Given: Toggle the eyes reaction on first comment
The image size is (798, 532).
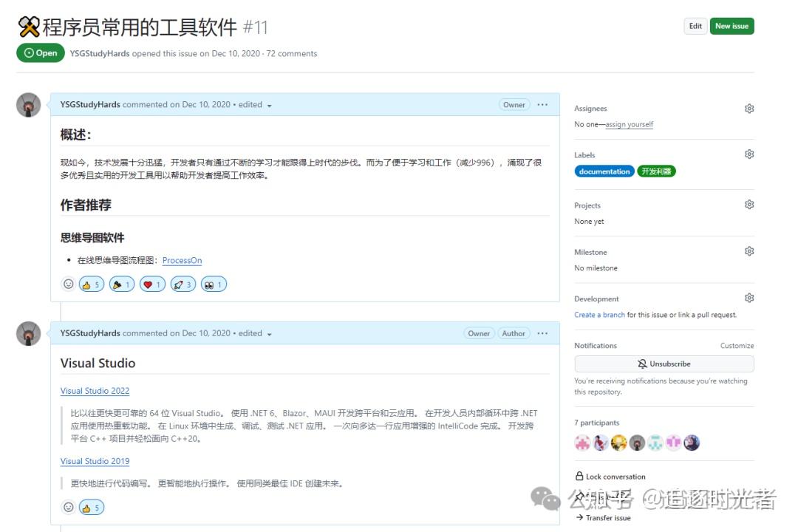Looking at the screenshot, I should [213, 283].
